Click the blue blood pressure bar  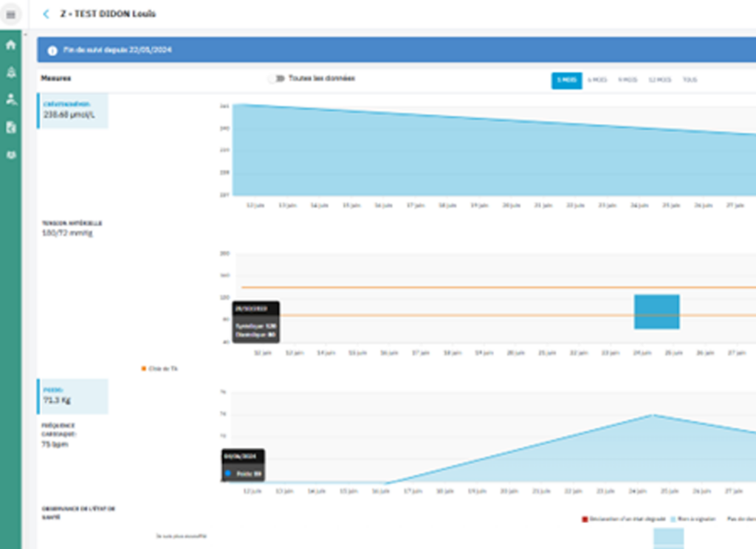click(656, 311)
